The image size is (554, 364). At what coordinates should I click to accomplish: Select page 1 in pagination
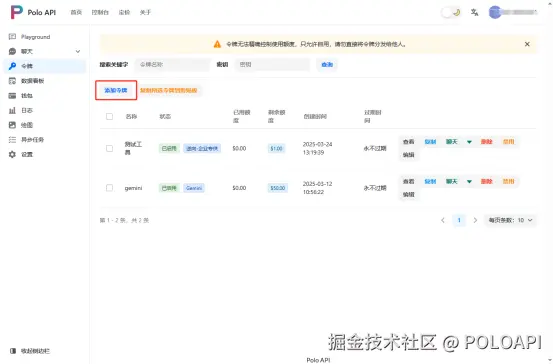[x=459, y=220]
